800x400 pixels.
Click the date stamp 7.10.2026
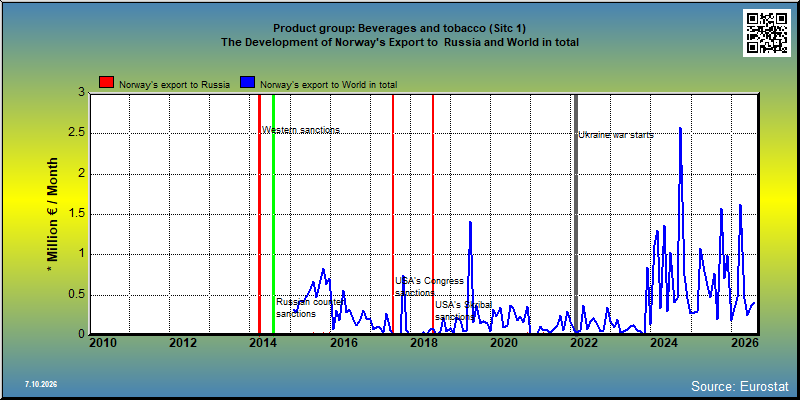[41, 384]
